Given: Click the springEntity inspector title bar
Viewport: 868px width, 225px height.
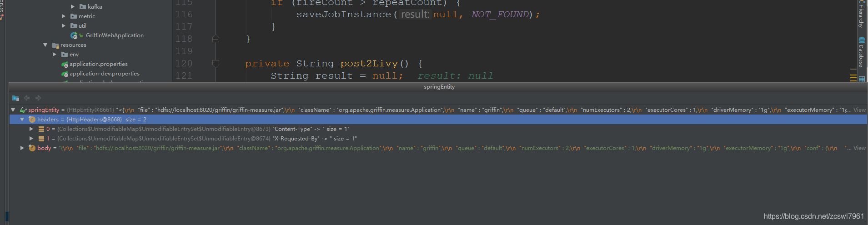Looking at the screenshot, I should coord(438,86).
